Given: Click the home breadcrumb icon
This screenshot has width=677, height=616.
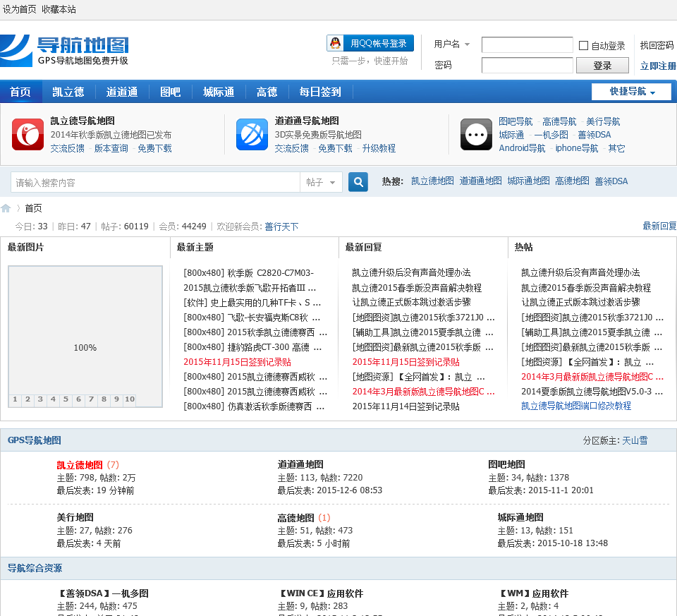Looking at the screenshot, I should pyautogui.click(x=6, y=208).
